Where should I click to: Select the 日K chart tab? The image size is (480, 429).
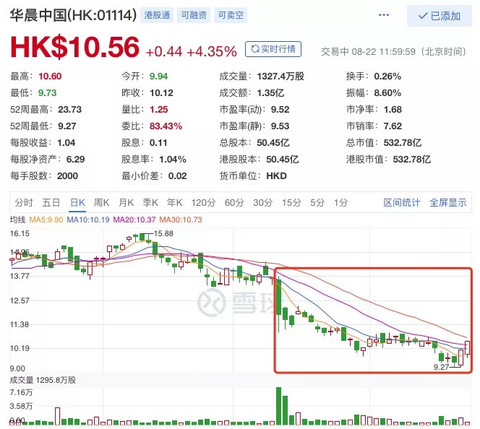pos(78,202)
